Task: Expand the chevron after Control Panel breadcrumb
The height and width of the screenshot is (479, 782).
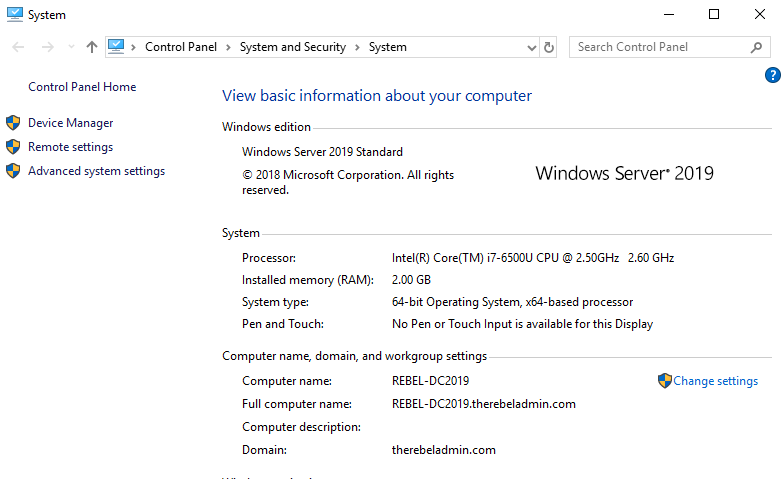Action: [228, 47]
